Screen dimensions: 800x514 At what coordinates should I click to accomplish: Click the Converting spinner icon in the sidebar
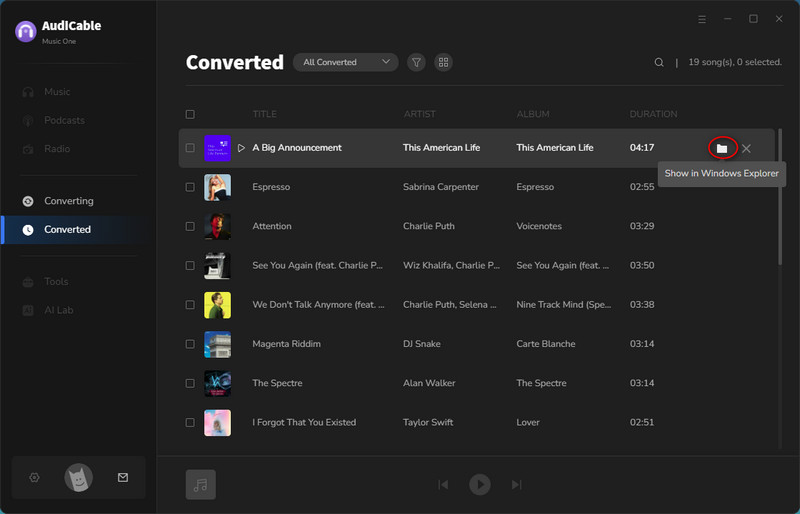point(28,201)
